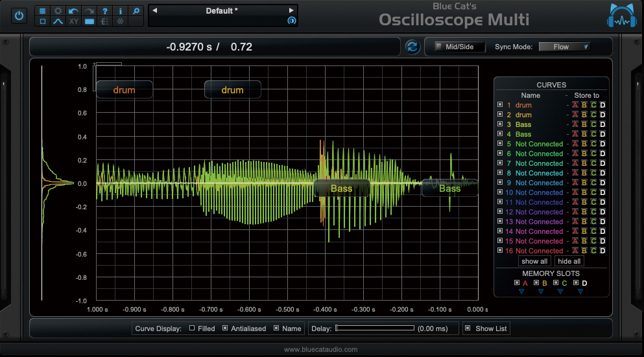
Task: Click the blue refresh sync icon
Action: click(412, 47)
